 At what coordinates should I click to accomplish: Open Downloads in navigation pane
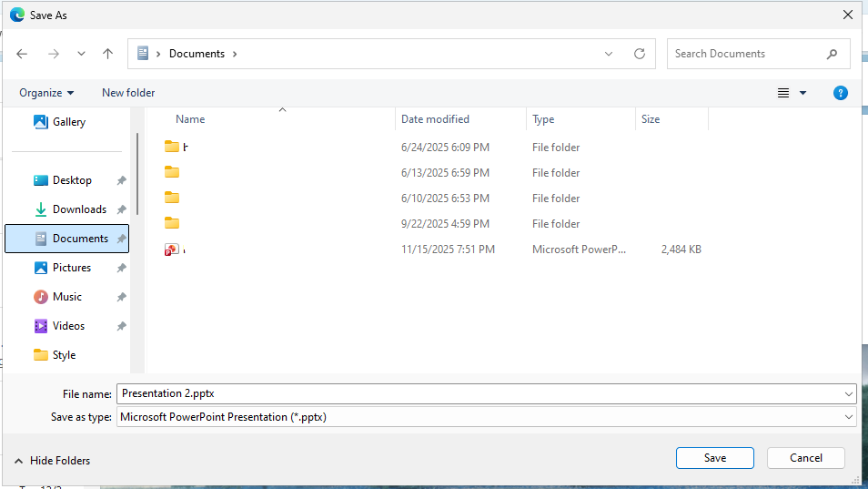(x=70, y=209)
